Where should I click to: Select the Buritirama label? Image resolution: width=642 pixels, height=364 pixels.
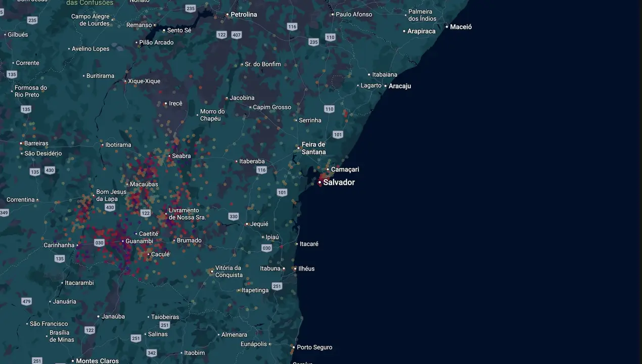tap(100, 76)
